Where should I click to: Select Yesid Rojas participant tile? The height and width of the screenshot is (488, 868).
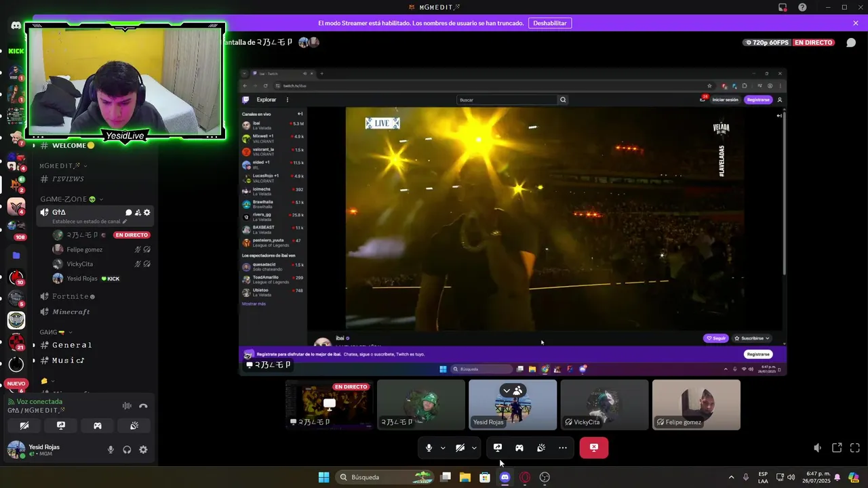[513, 405]
